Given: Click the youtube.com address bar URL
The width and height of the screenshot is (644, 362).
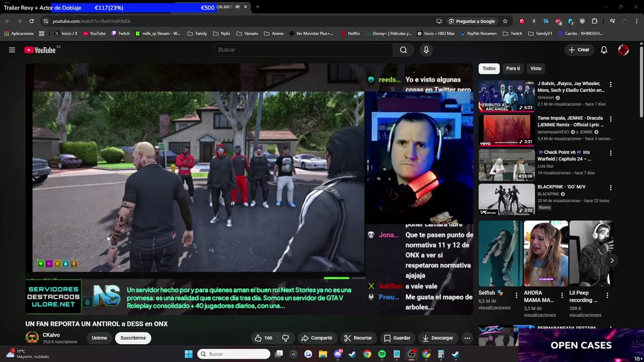Looking at the screenshot, I should click(92, 21).
